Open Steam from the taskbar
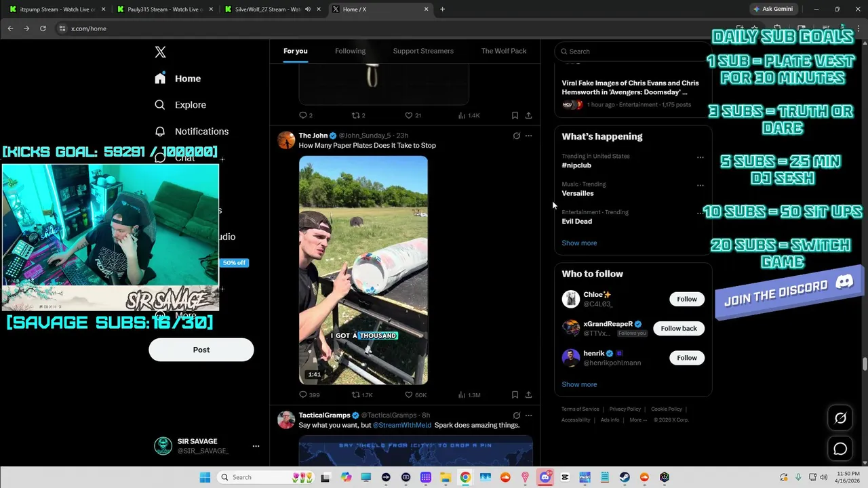Image resolution: width=868 pixels, height=488 pixels. point(625,477)
